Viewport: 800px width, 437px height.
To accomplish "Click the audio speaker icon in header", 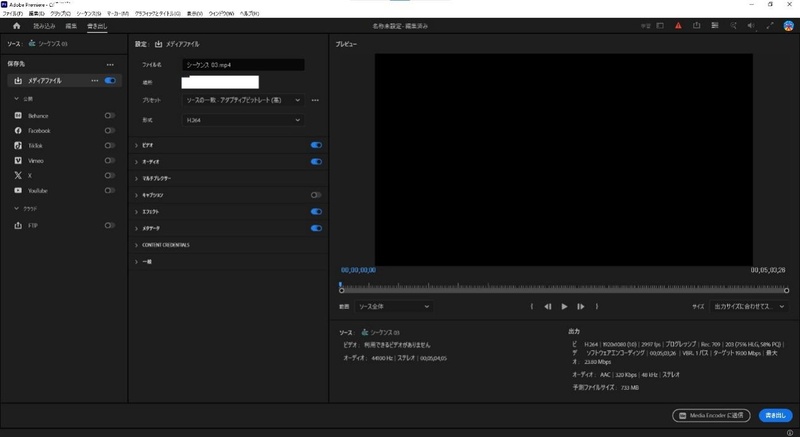I will tap(751, 25).
